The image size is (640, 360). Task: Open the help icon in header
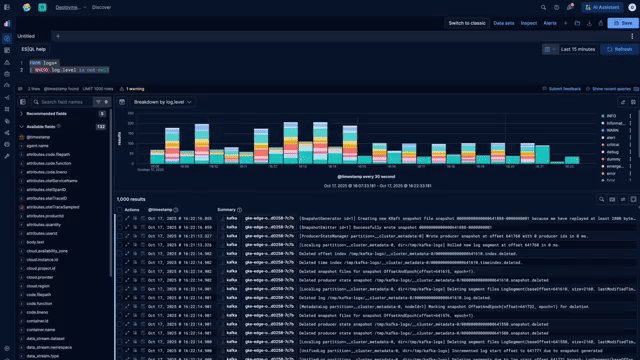click(x=556, y=7)
